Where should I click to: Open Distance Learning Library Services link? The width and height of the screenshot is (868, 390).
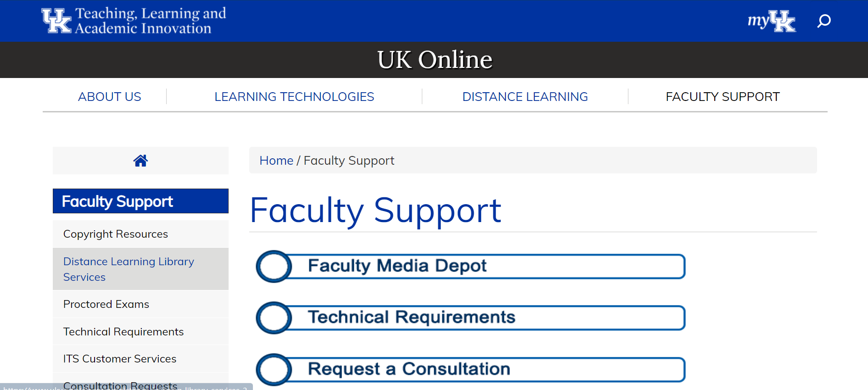click(129, 269)
